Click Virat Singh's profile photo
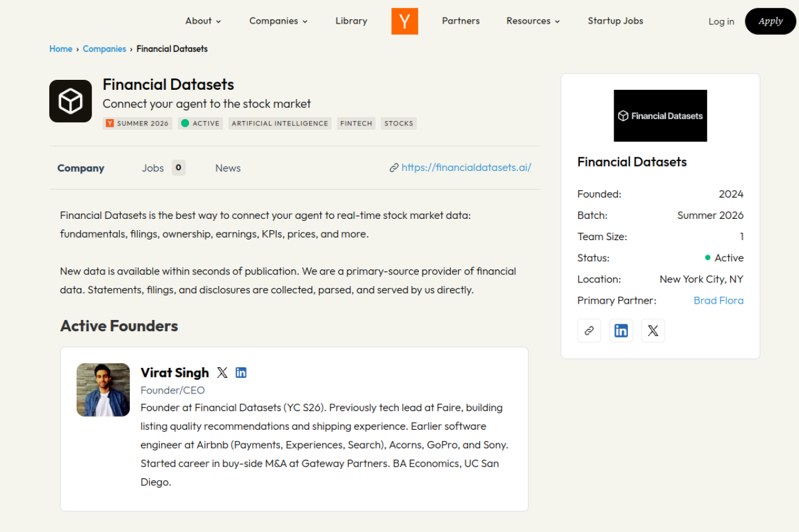The image size is (799, 532). (x=103, y=390)
